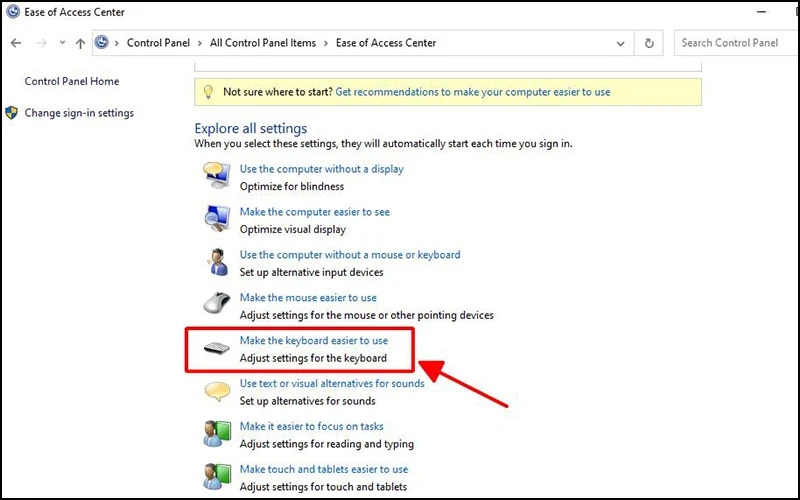The image size is (800, 500).
Task: Open Make the computer easier to see
Action: tap(315, 212)
